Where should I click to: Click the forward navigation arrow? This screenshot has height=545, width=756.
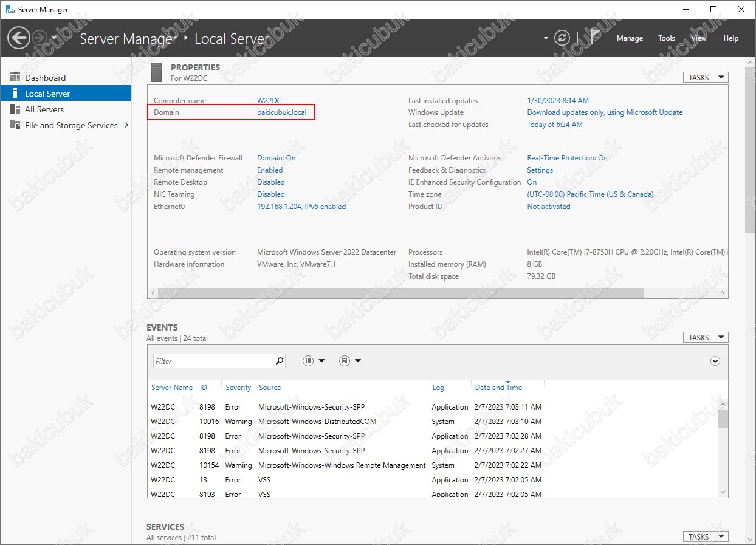click(x=39, y=38)
